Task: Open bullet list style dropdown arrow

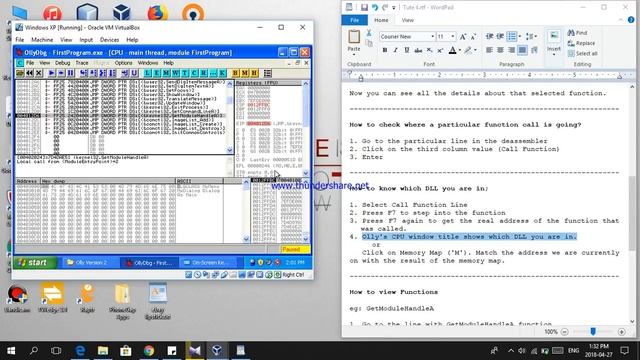Action: point(520,36)
